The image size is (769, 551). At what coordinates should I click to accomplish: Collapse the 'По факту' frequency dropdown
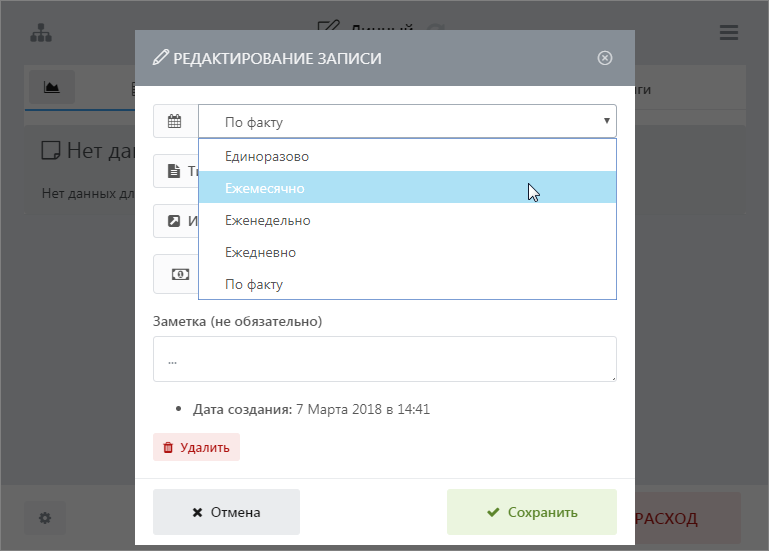[407, 122]
